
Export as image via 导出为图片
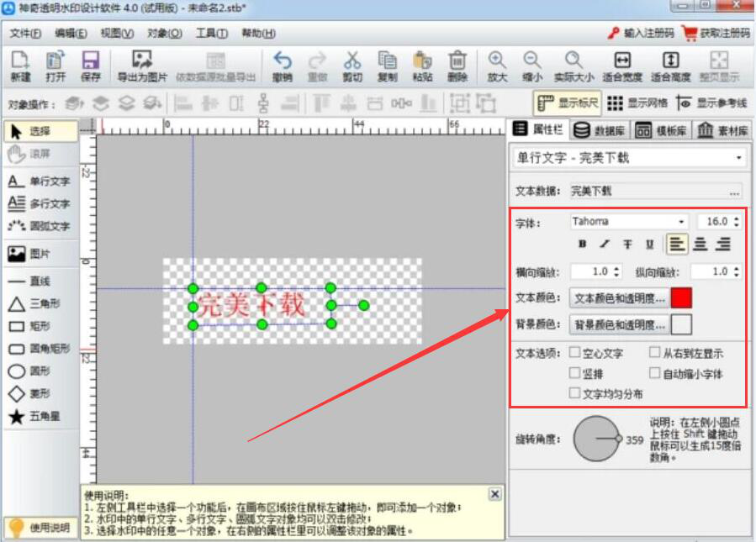point(142,66)
